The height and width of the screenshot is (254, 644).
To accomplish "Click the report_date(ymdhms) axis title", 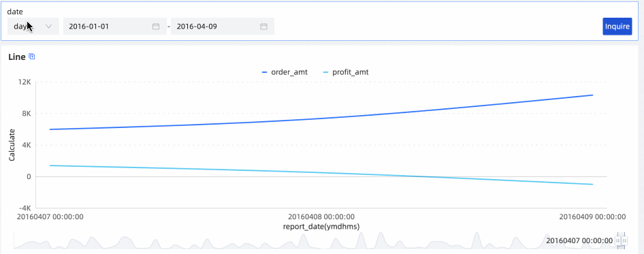I will [321, 227].
